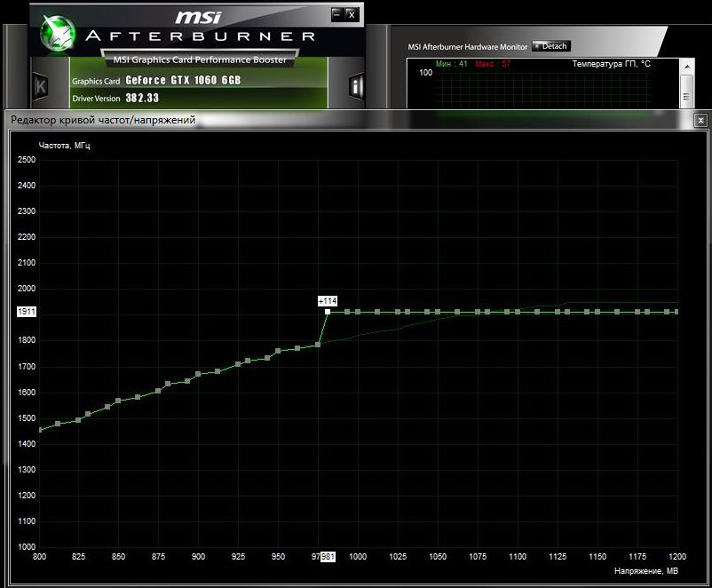Image resolution: width=712 pixels, height=588 pixels.
Task: Select the curve point at 925 mV
Action: click(x=238, y=364)
